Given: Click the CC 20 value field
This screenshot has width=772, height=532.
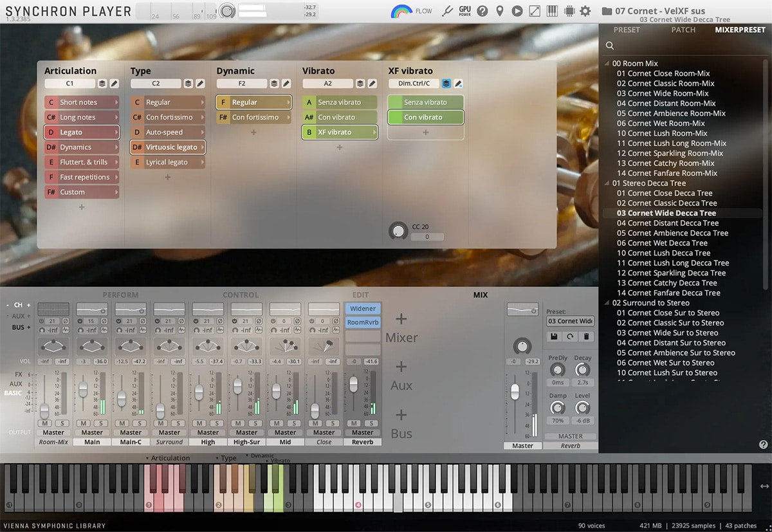Looking at the screenshot, I should pos(428,237).
